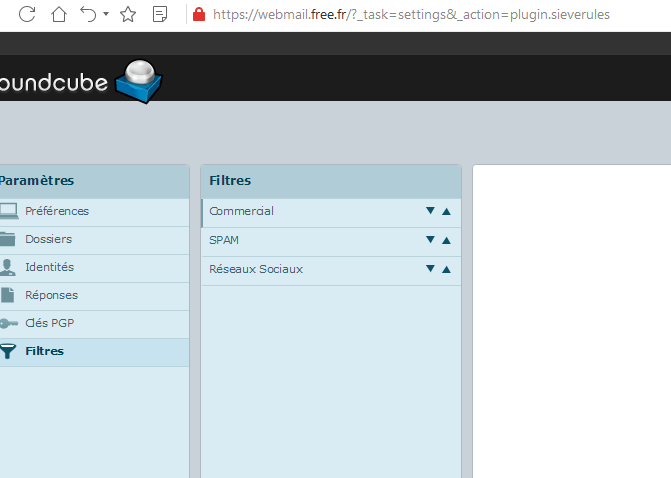The height and width of the screenshot is (478, 671).
Task: Move Commercial filter down with arrow
Action: (x=430, y=211)
